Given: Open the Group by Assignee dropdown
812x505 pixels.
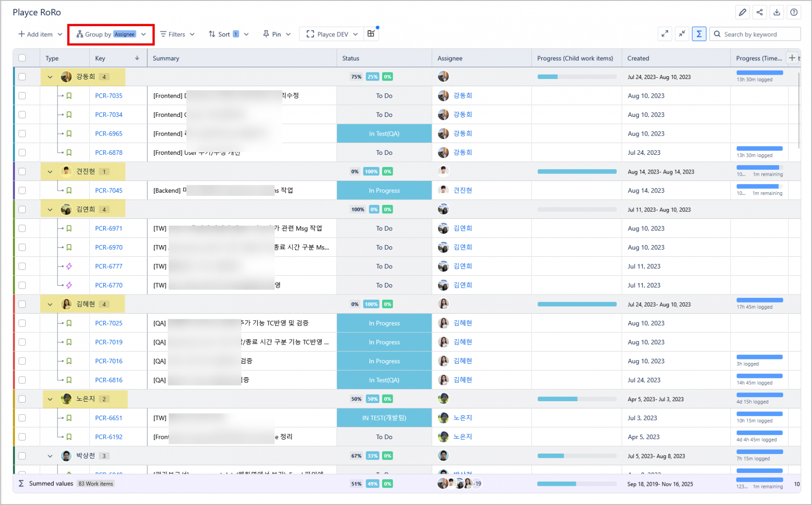Looking at the screenshot, I should point(111,34).
